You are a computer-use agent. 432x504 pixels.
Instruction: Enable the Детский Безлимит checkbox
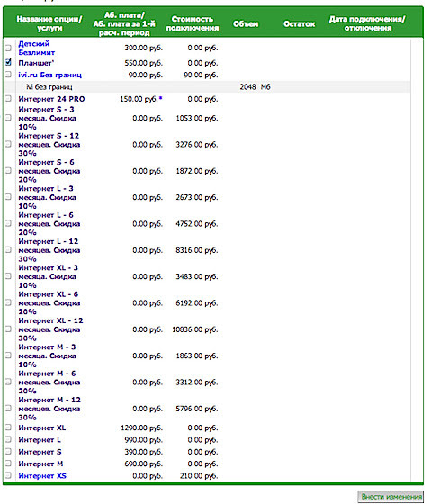8,49
